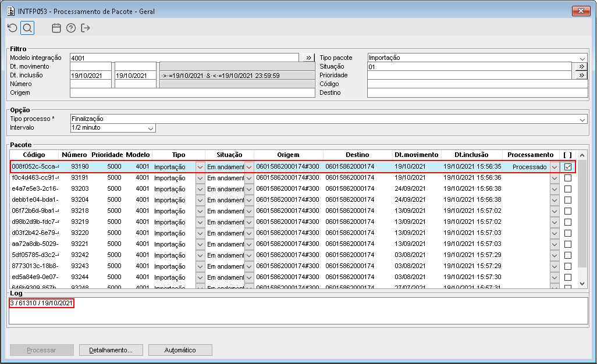Click the Detalhamento button
The width and height of the screenshot is (597, 364).
click(111, 350)
